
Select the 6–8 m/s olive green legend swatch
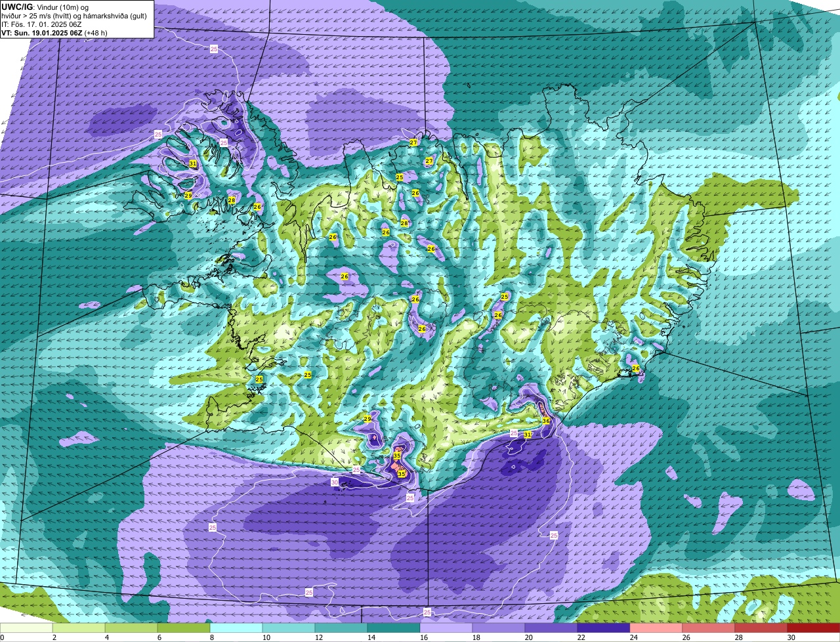click(184, 628)
